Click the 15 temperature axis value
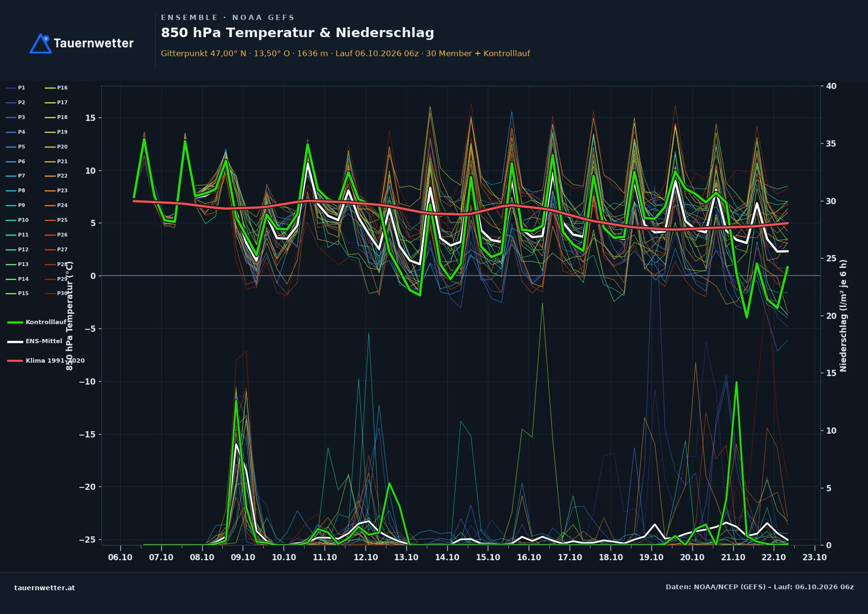Viewport: 868px width, 614px height. [x=90, y=118]
